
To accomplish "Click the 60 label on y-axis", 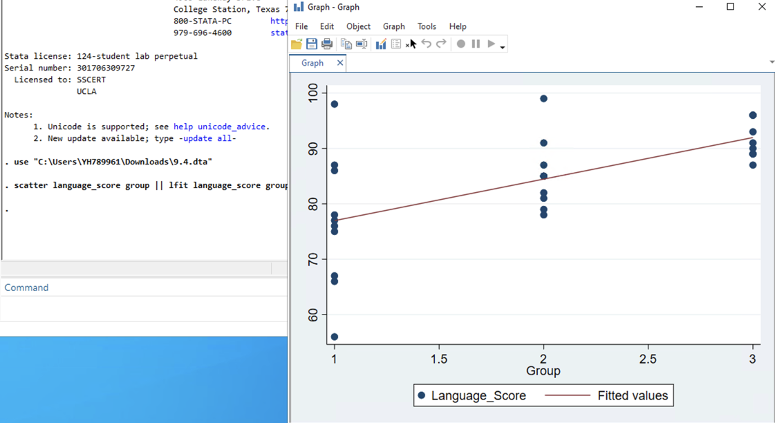I will [x=313, y=315].
